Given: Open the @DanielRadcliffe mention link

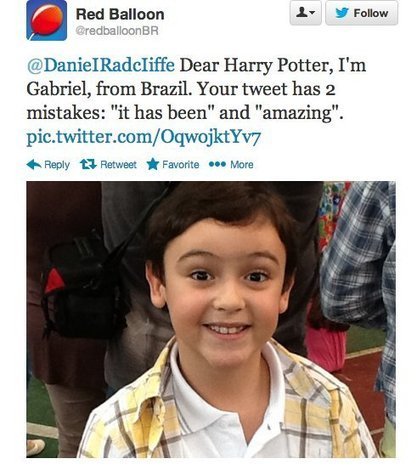Looking at the screenshot, I should 100,65.
